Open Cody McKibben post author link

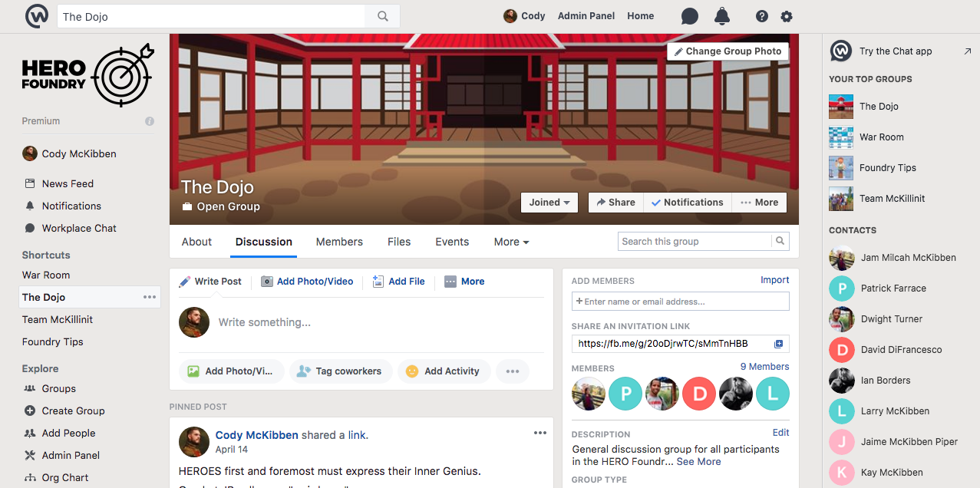(x=257, y=435)
